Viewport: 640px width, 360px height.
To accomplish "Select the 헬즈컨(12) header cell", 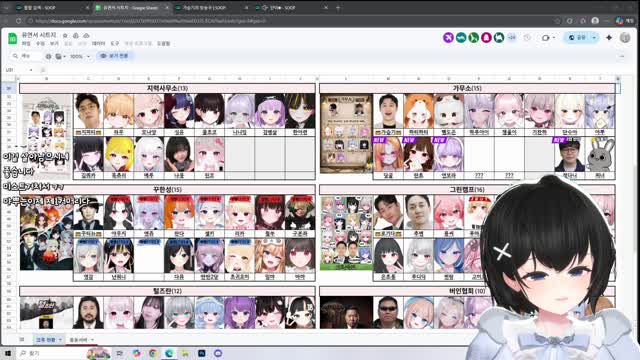I will click(167, 291).
